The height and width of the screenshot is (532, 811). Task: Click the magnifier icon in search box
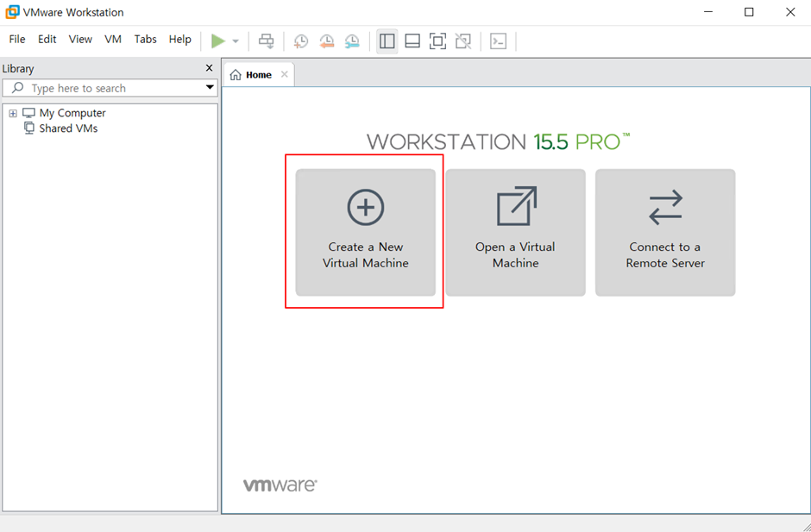(x=17, y=88)
